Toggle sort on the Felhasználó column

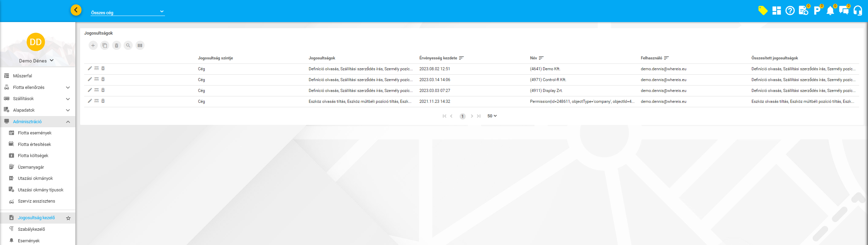pos(666,58)
